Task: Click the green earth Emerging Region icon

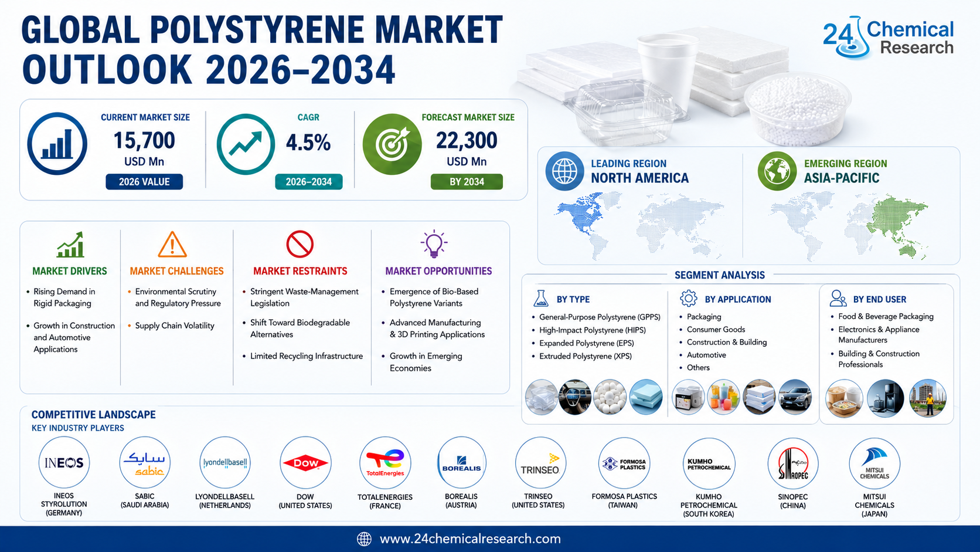Action: [777, 171]
